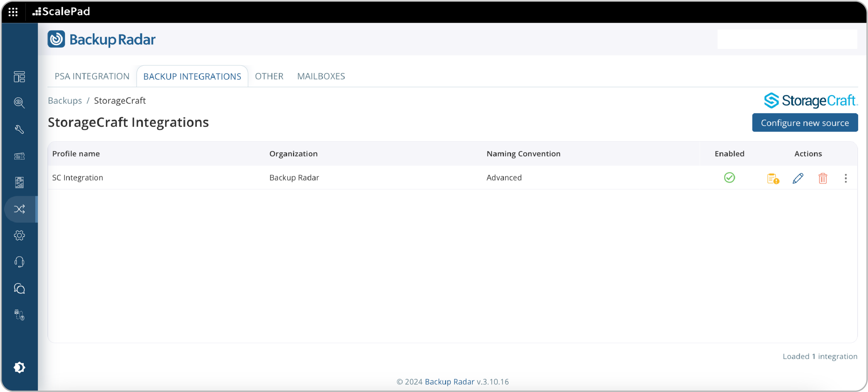Screen dimensions: 868x392
Task: Open the dashboard icon in sidebar
Action: tap(19, 77)
